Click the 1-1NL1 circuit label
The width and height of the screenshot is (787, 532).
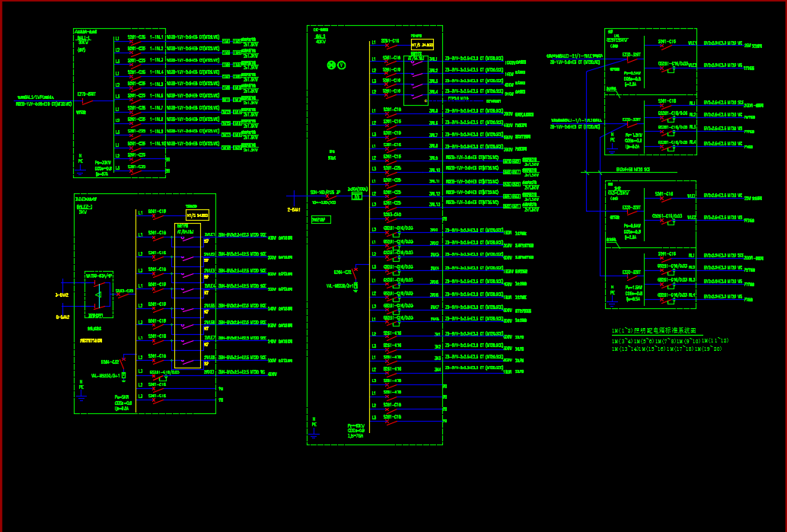tap(157, 37)
